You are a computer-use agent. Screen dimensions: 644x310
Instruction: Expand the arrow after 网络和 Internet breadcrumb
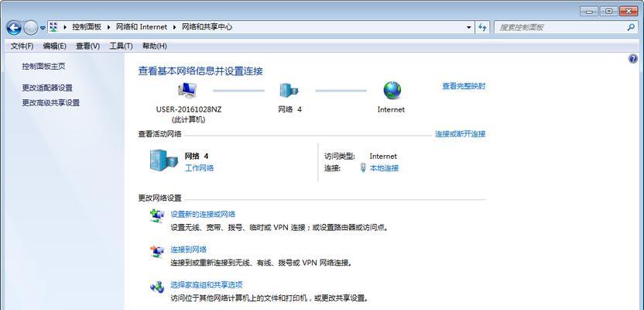click(174, 27)
